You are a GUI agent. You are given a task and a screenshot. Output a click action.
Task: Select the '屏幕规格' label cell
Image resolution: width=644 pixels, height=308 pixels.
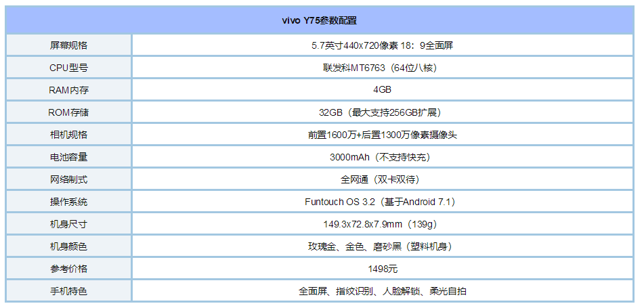[68, 45]
